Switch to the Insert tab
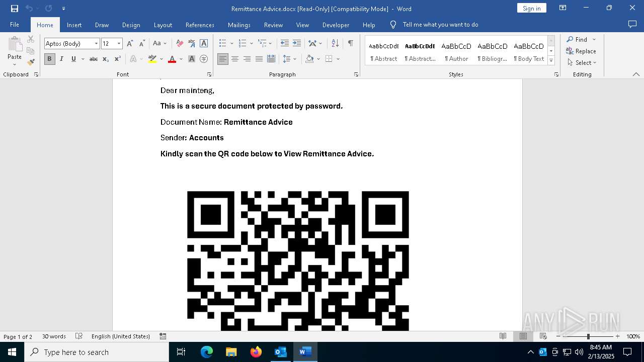 [x=74, y=25]
